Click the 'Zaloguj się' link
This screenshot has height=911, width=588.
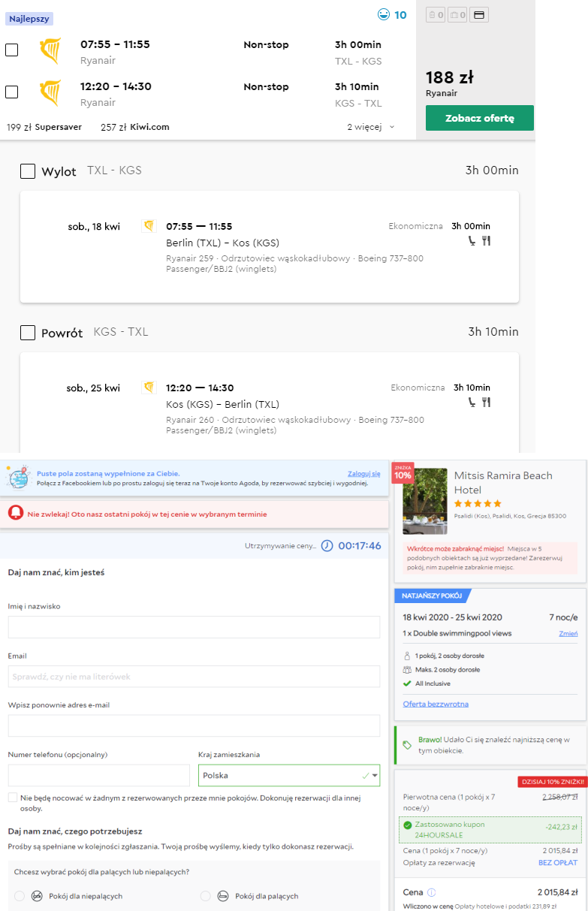(364, 474)
